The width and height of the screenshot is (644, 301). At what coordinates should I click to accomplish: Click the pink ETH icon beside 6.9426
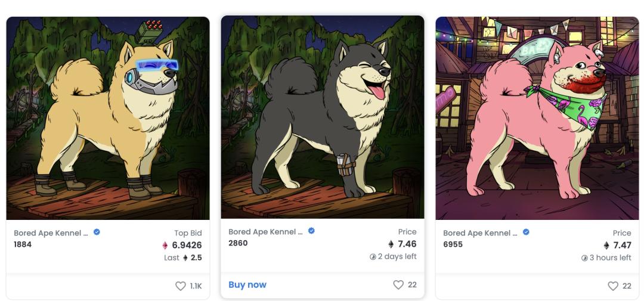(165, 245)
